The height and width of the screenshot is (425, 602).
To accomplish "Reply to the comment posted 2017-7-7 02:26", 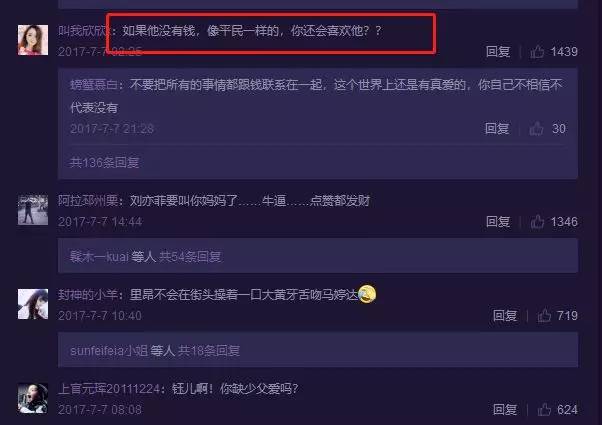I will click(x=498, y=51).
